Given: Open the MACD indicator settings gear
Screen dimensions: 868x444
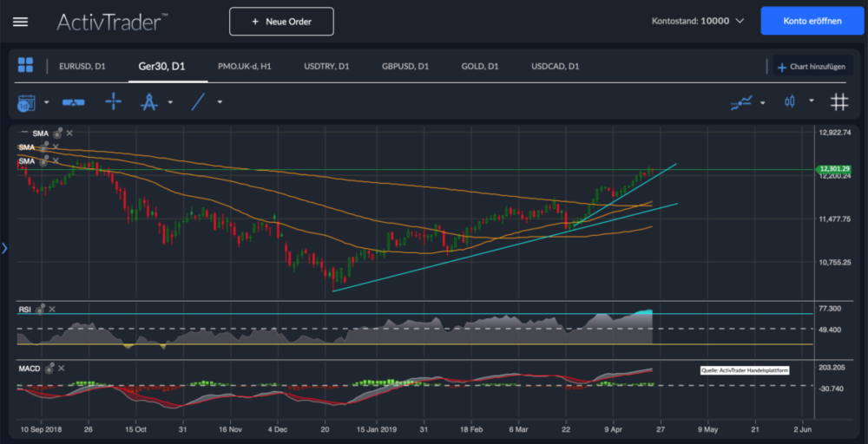Looking at the screenshot, I should coord(49,369).
